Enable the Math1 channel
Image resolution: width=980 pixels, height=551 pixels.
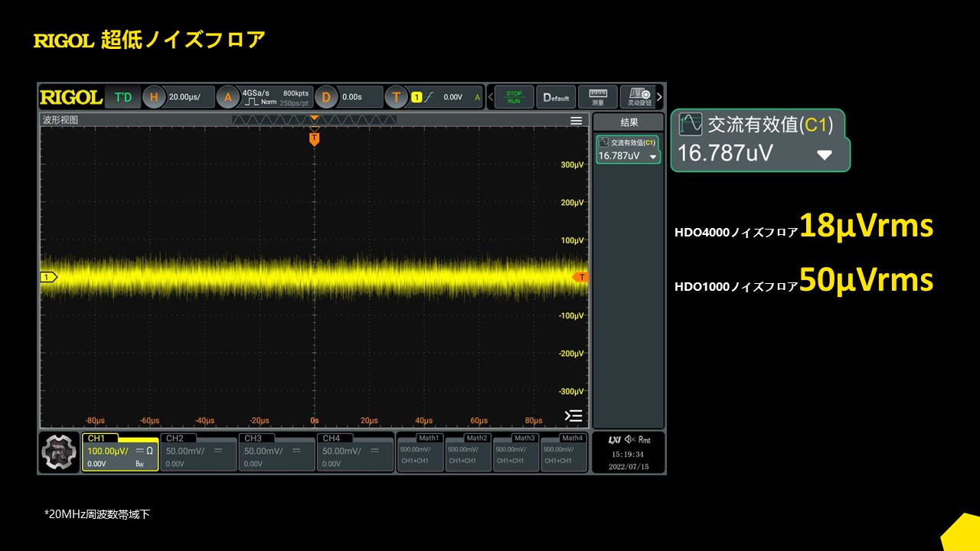[x=420, y=452]
